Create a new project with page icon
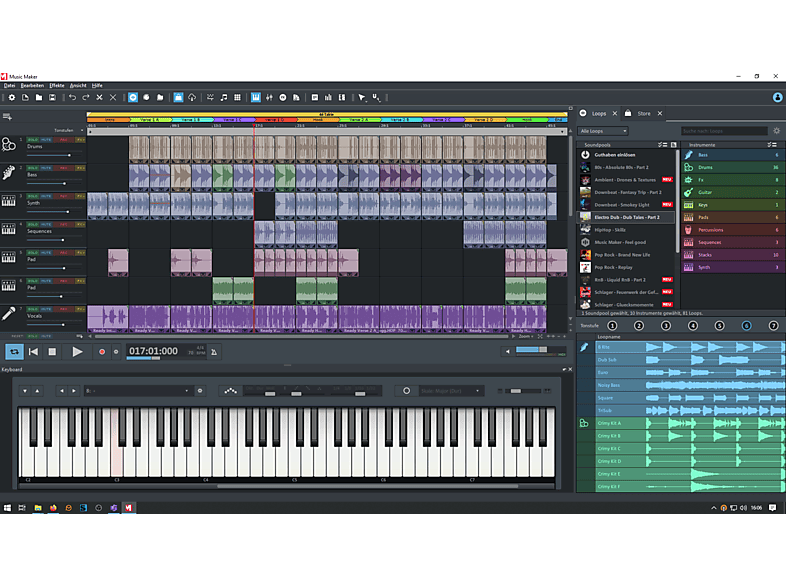Viewport: 786px width, 587px height. 25,98
